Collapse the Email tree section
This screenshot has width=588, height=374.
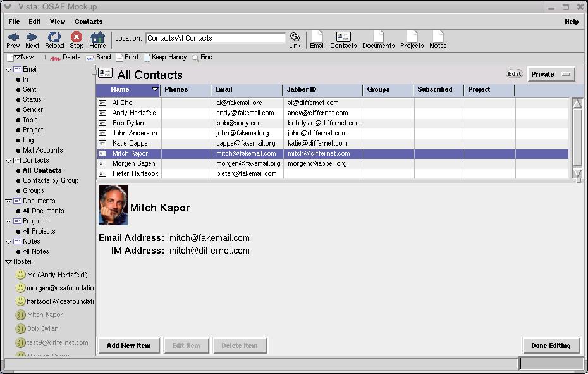coord(8,70)
